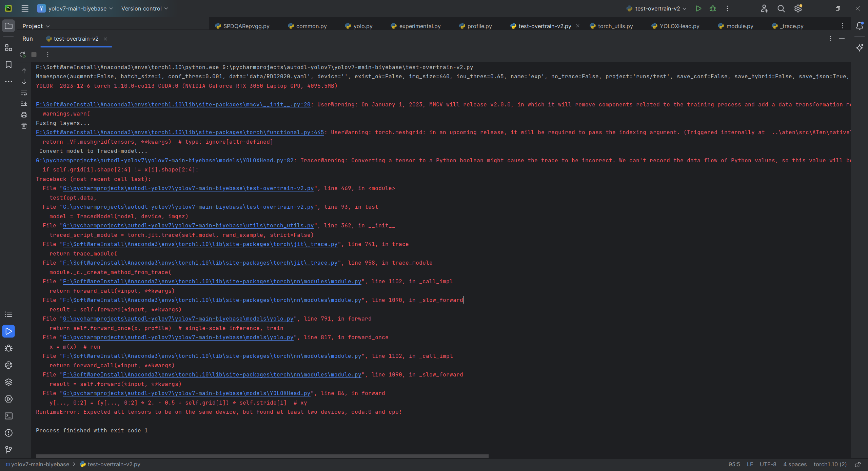868x471 pixels.
Task: Click the Debug bug icon in top toolbar
Action: click(x=713, y=8)
